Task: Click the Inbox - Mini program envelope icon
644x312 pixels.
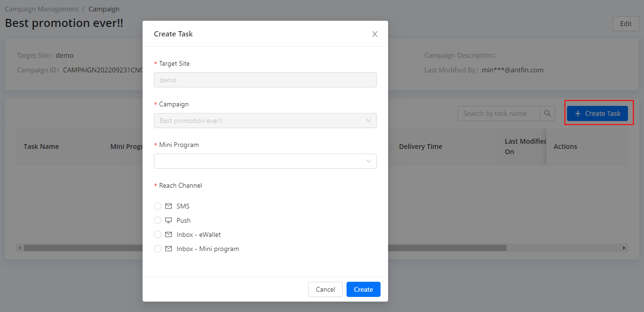Action: pyautogui.click(x=169, y=249)
